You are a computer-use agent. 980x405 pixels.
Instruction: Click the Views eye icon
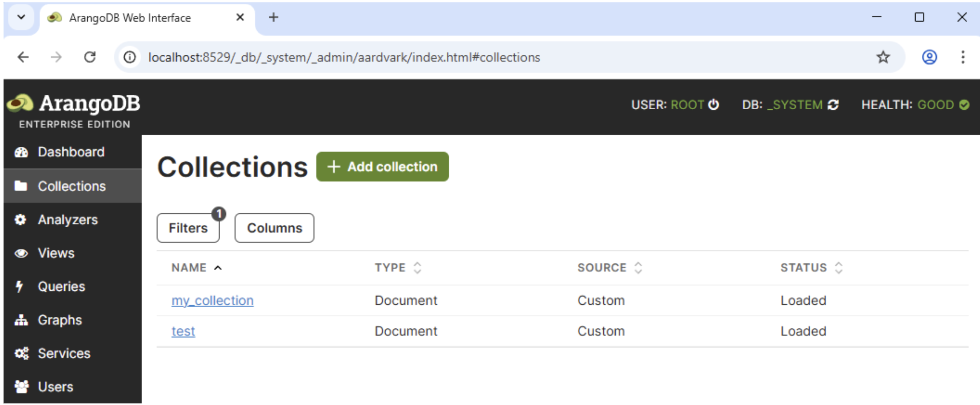(x=21, y=253)
